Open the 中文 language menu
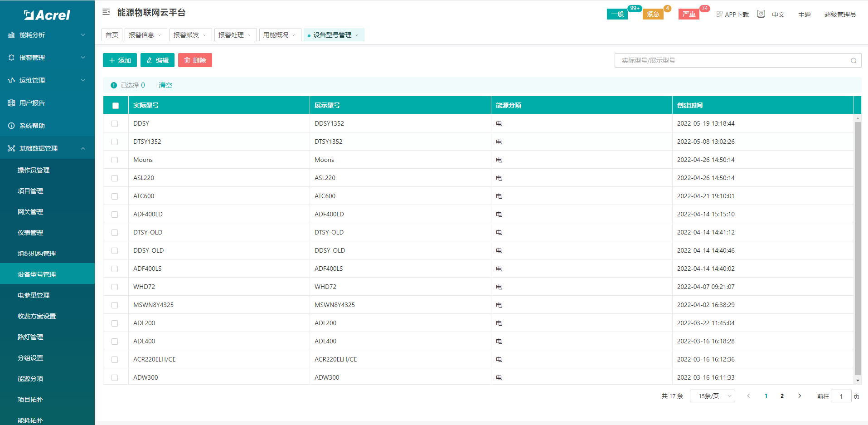This screenshot has height=425, width=868. (778, 15)
